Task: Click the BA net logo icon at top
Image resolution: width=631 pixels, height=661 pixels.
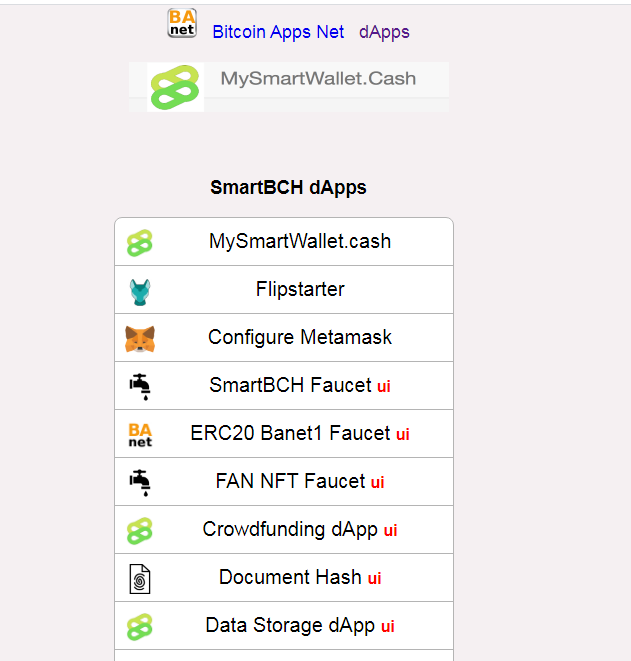Action: click(x=182, y=23)
